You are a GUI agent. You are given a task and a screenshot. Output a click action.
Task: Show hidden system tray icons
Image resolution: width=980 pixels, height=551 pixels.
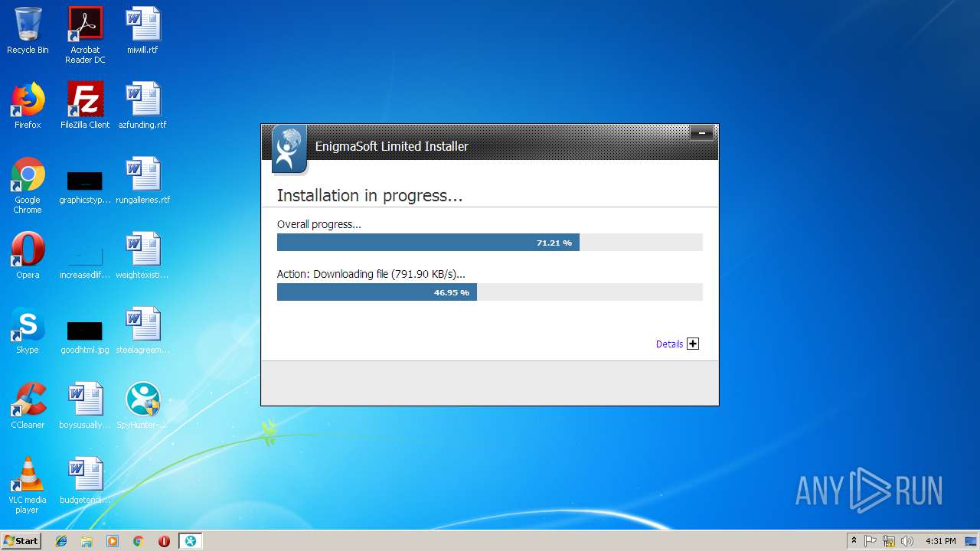[x=854, y=541]
